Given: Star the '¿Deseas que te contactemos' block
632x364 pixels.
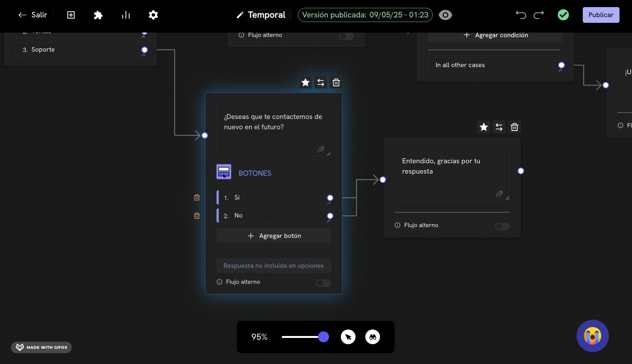Looking at the screenshot, I should (x=305, y=82).
